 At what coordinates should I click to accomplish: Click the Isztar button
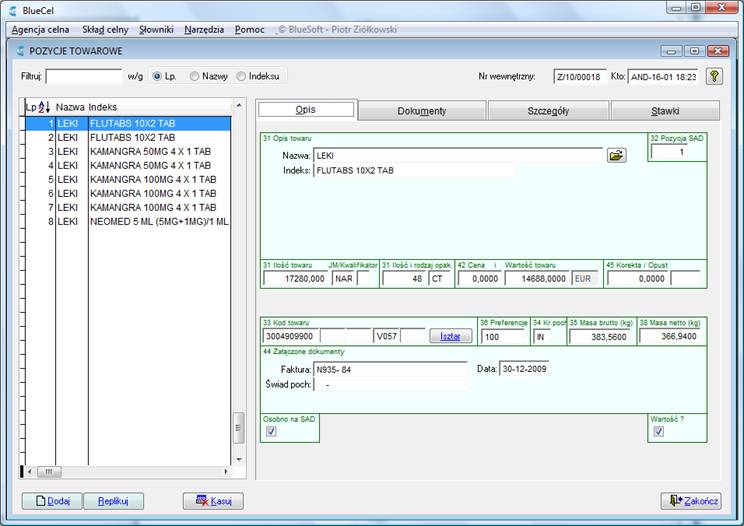click(x=450, y=336)
